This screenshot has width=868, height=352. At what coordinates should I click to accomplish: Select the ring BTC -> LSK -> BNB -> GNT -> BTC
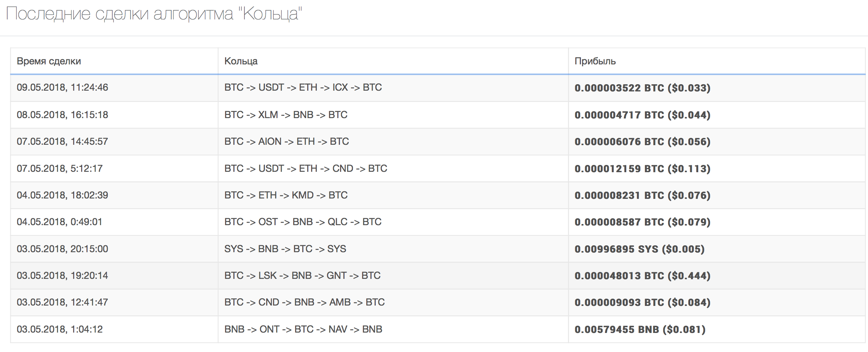[303, 275]
